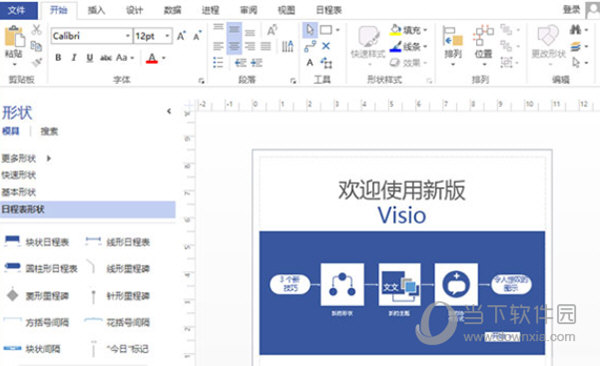Open the 排列 (Arrange) dropdown button
Image resolution: width=600 pixels, height=366 pixels.
coord(453,46)
